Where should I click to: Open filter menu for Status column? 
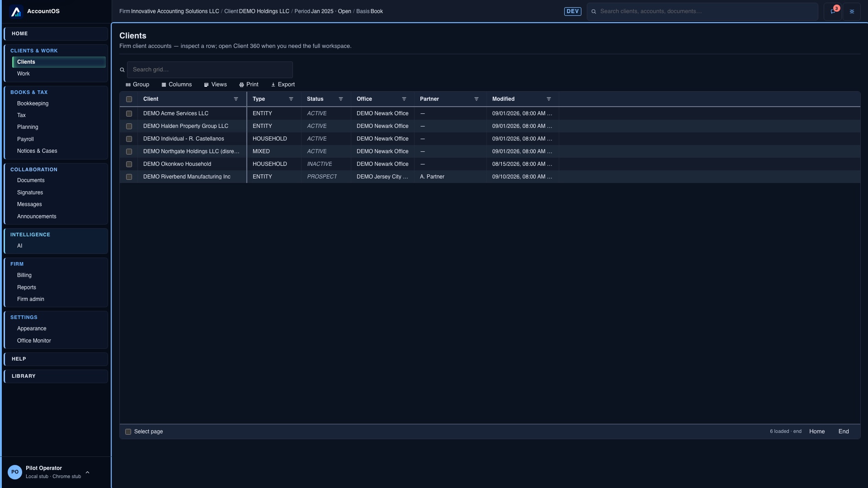[x=341, y=99]
